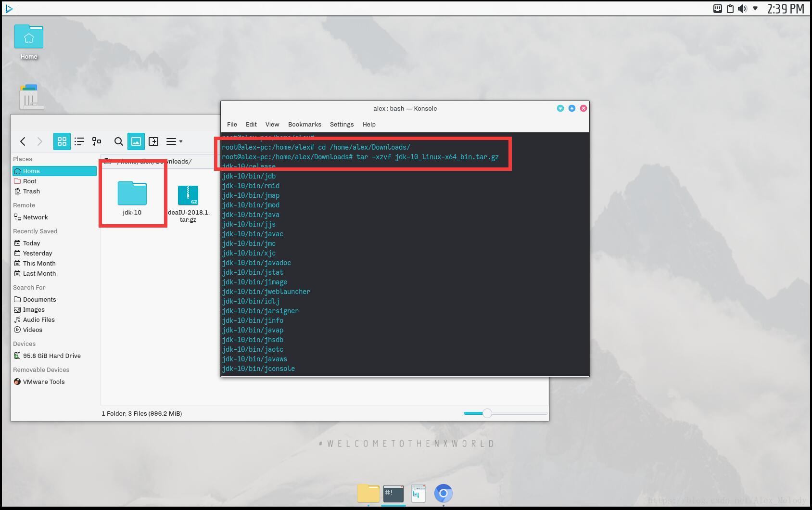The height and width of the screenshot is (510, 812).
Task: Open volume tray icon
Action: click(x=742, y=9)
